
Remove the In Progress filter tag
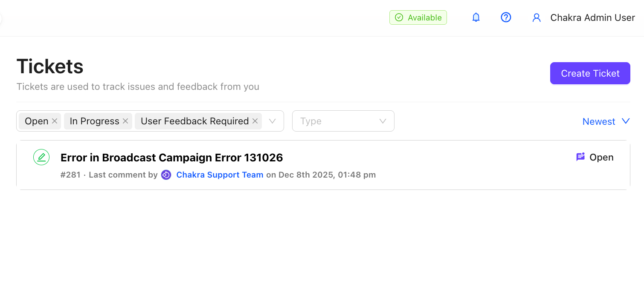pyautogui.click(x=125, y=121)
